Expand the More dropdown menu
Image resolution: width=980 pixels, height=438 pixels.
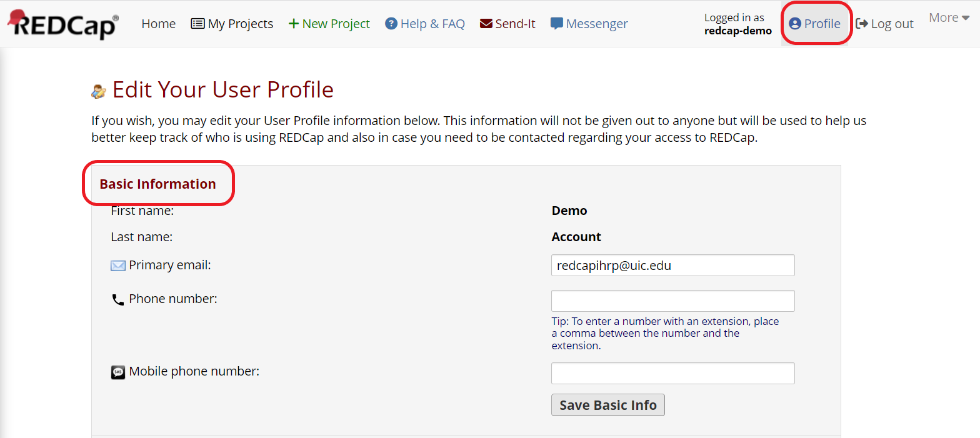click(948, 17)
